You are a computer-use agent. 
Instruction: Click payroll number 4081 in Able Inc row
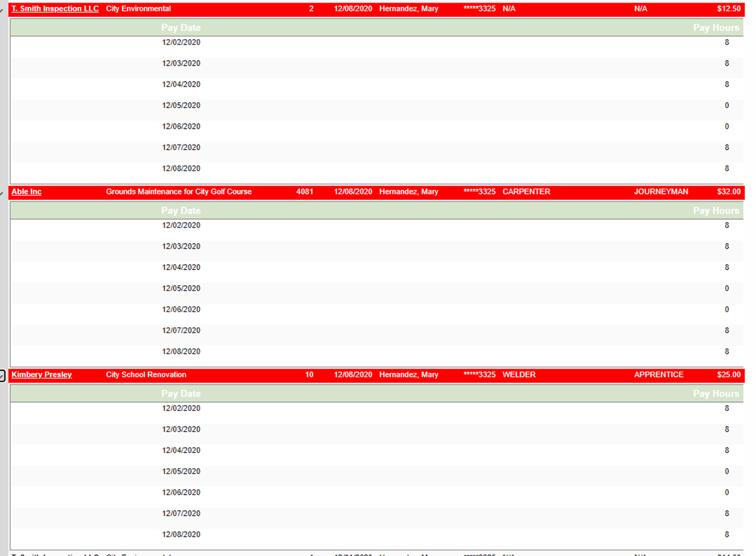click(x=304, y=192)
